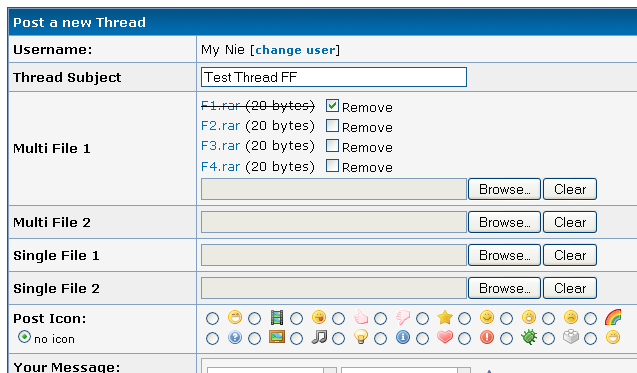
Task: Check Remove for F2.rar
Action: click(332, 126)
